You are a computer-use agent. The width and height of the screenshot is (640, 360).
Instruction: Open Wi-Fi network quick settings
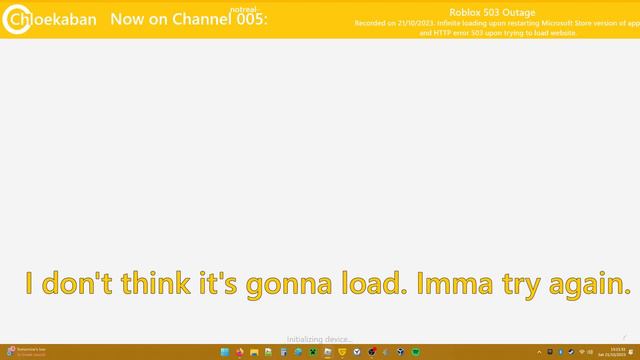(582, 352)
